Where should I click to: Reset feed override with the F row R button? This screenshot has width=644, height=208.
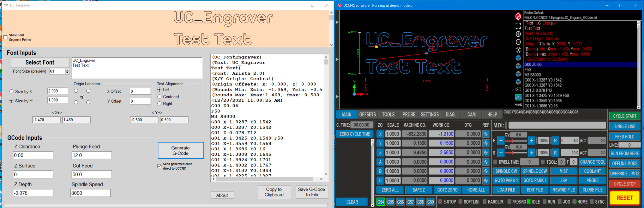tap(555, 141)
